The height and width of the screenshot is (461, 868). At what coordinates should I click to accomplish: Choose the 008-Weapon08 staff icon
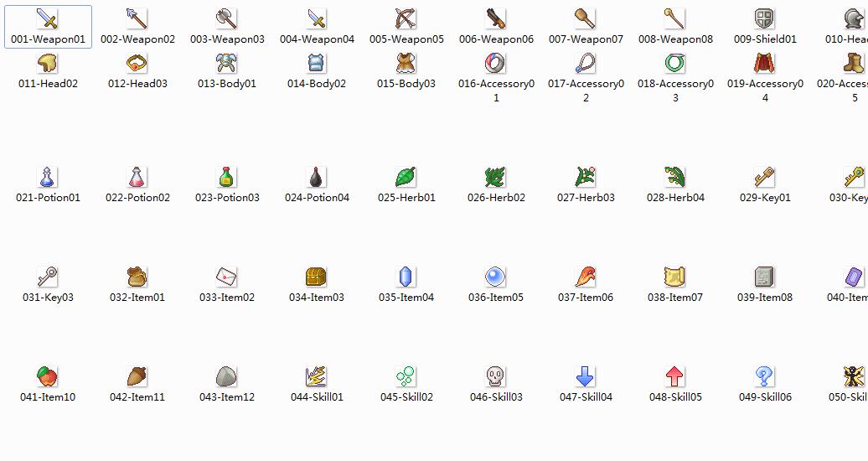675,18
